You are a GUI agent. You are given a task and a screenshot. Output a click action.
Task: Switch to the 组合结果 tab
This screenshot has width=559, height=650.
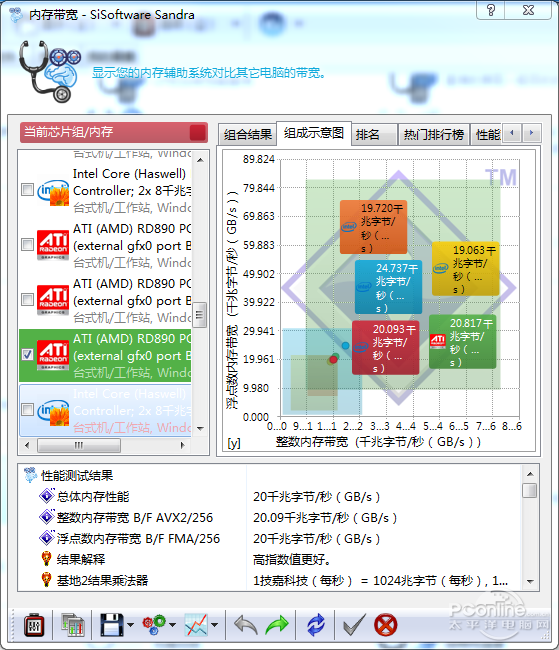[248, 134]
